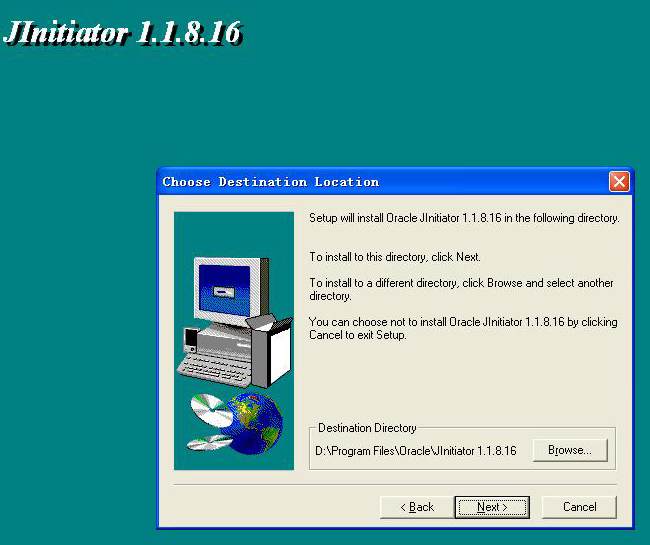This screenshot has height=545, width=650.
Task: Click the computer monitor in setup graphic
Action: [x=230, y=290]
